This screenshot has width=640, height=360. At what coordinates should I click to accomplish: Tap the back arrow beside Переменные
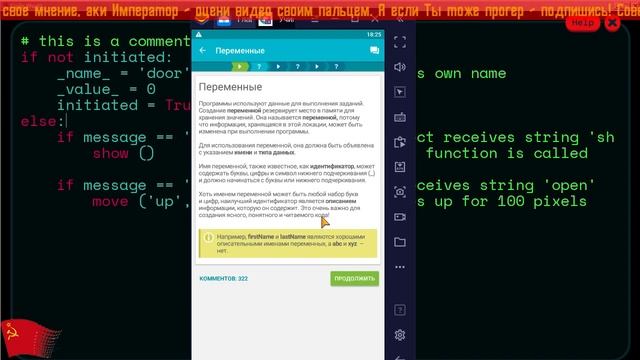pos(203,50)
